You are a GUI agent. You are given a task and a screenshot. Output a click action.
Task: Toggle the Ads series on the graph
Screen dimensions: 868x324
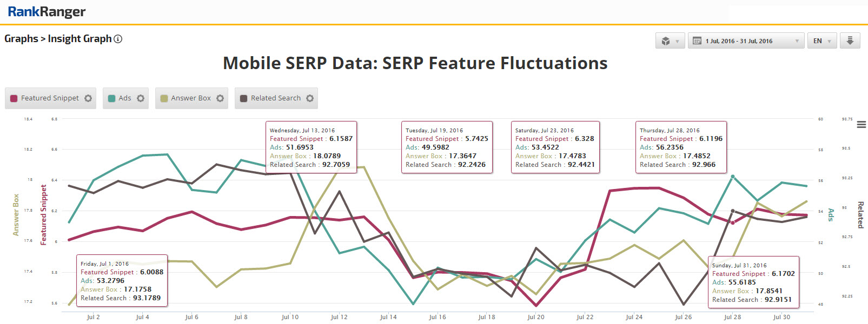pos(124,98)
